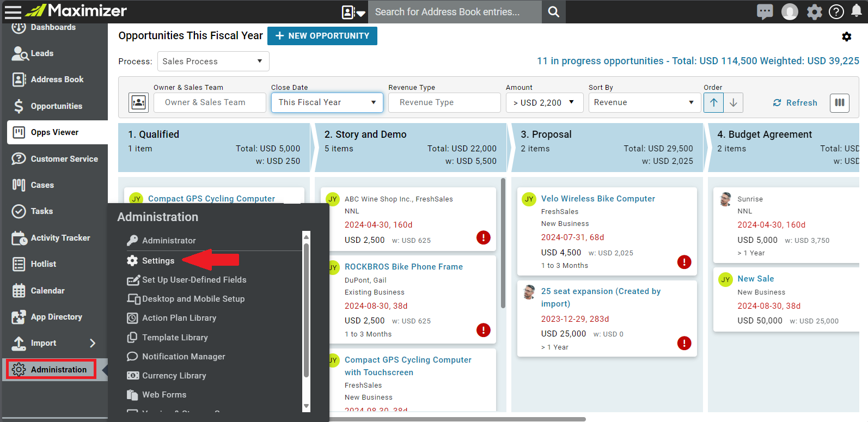Expand the Import submenu arrow

(x=93, y=343)
